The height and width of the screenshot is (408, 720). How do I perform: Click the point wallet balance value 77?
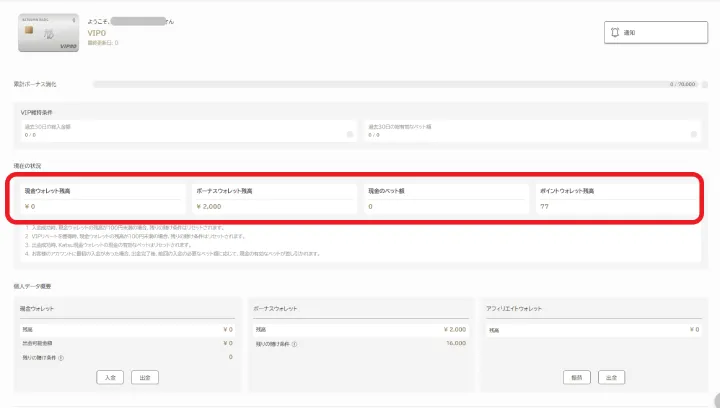coord(544,207)
